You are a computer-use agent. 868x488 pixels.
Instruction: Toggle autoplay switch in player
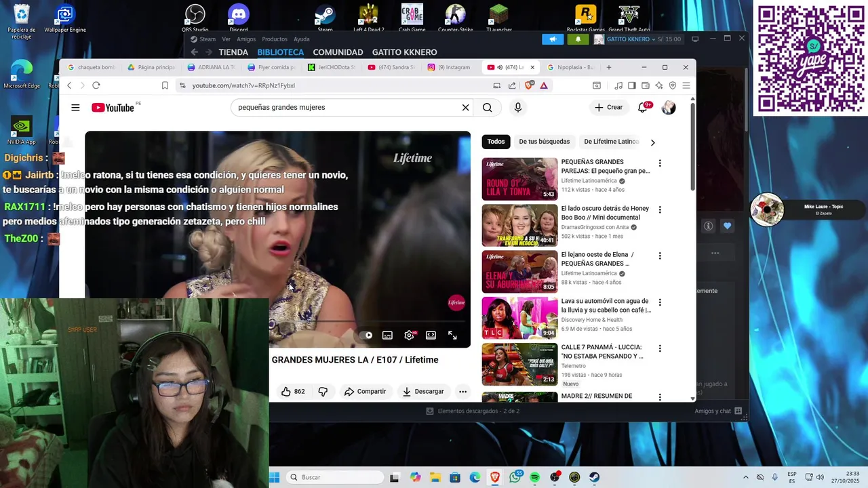coord(367,335)
